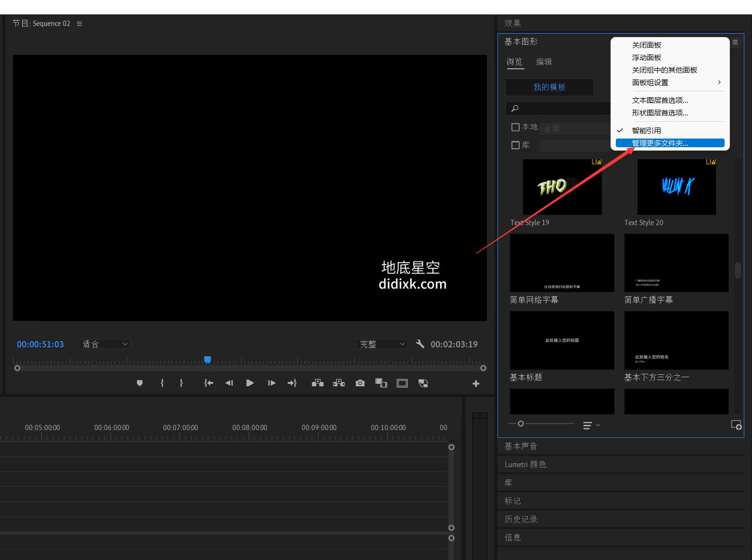This screenshot has height=560, width=752.
Task: Open the library dropdown beside 库
Action: pos(575,145)
